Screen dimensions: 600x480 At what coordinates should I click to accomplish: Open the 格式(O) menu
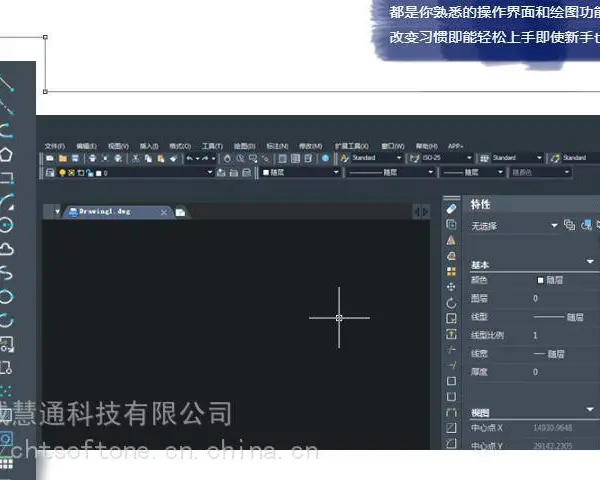[180, 146]
